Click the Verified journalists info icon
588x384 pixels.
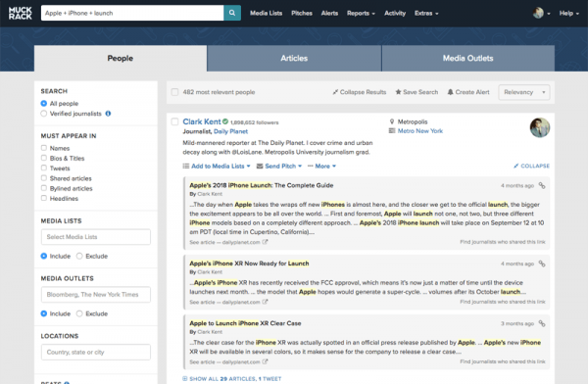click(108, 114)
